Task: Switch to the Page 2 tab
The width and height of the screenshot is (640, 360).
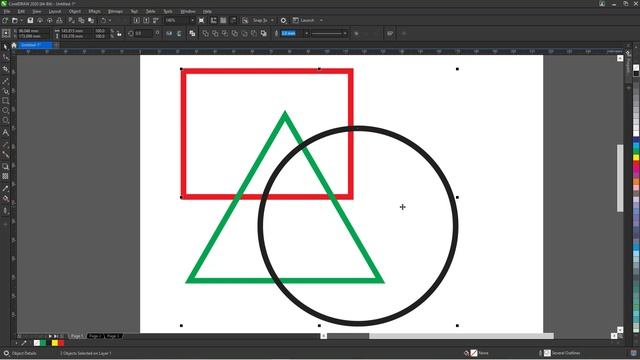Action: tap(95, 336)
